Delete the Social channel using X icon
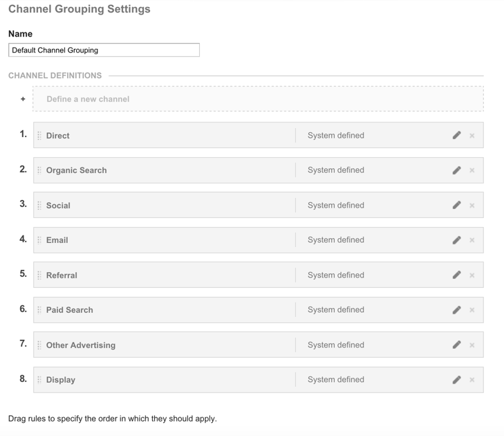504x436 pixels. click(x=472, y=206)
